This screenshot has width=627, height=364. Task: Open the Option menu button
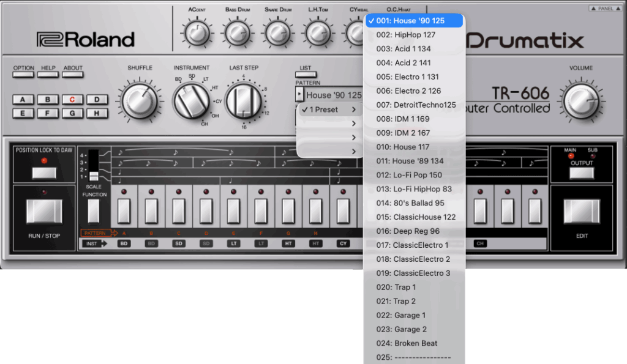(23, 74)
